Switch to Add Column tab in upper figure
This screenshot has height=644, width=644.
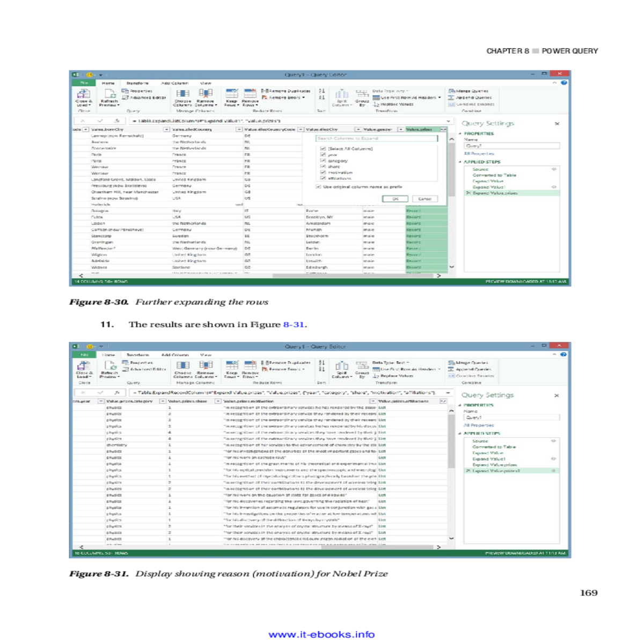pyautogui.click(x=174, y=83)
